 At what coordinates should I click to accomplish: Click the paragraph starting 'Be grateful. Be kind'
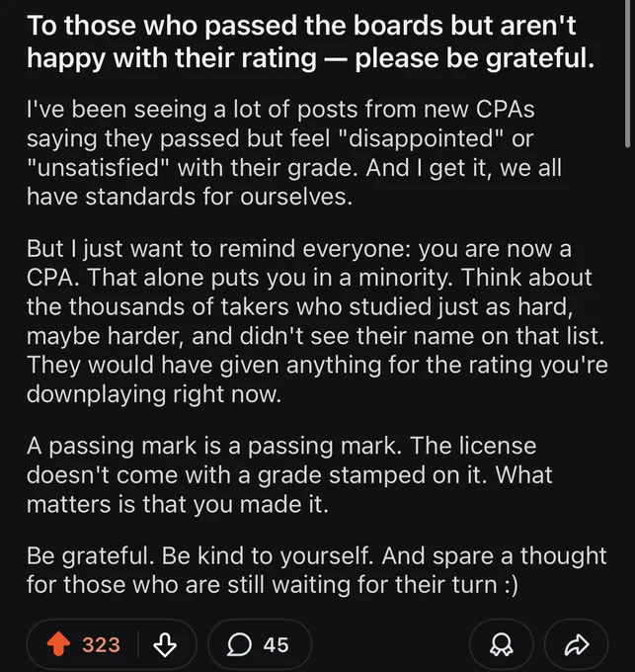(316, 570)
